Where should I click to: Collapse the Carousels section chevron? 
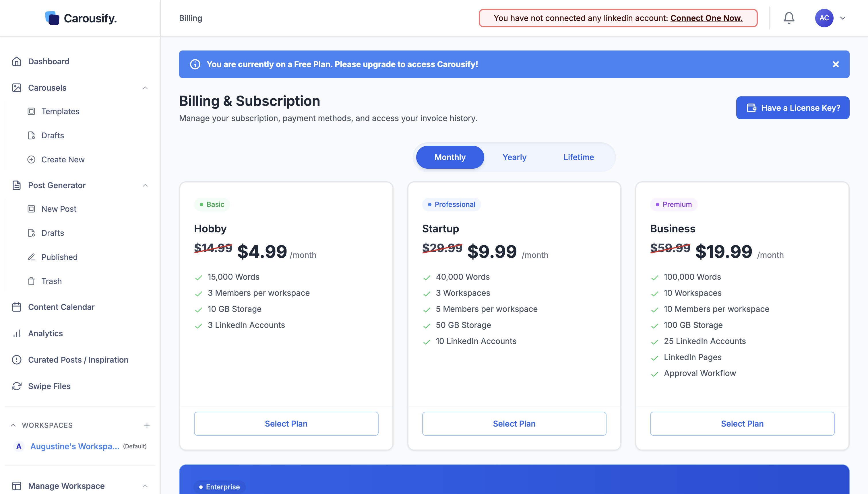145,88
